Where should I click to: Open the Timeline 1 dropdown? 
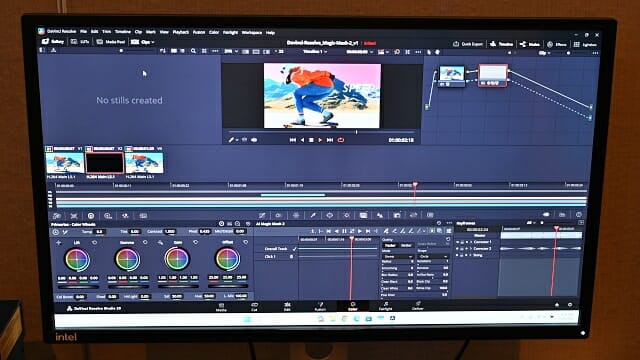tap(314, 52)
